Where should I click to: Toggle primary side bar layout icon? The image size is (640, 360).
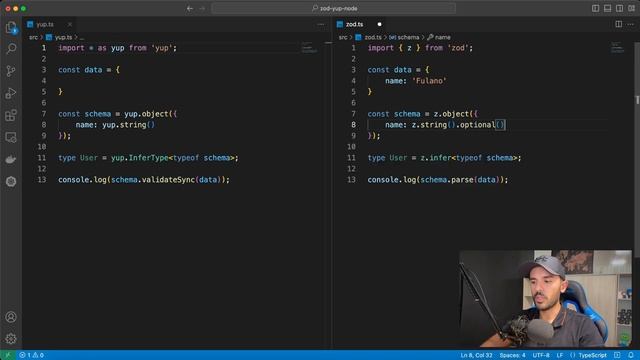[x=596, y=8]
